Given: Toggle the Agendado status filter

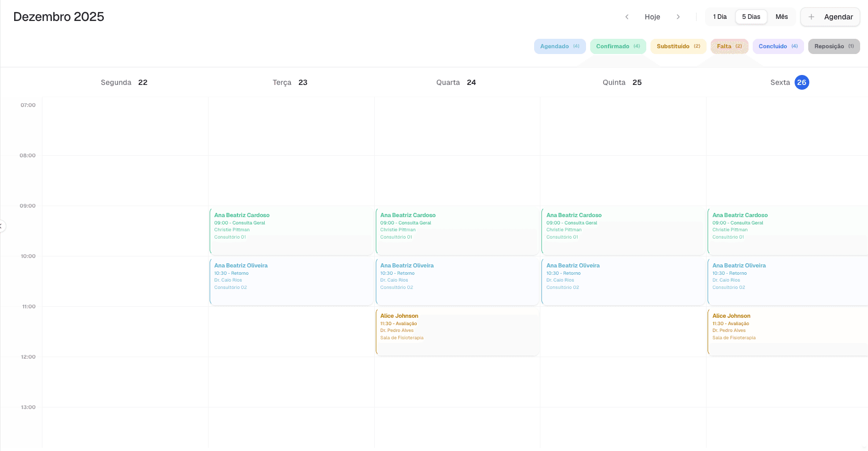Looking at the screenshot, I should pyautogui.click(x=559, y=46).
